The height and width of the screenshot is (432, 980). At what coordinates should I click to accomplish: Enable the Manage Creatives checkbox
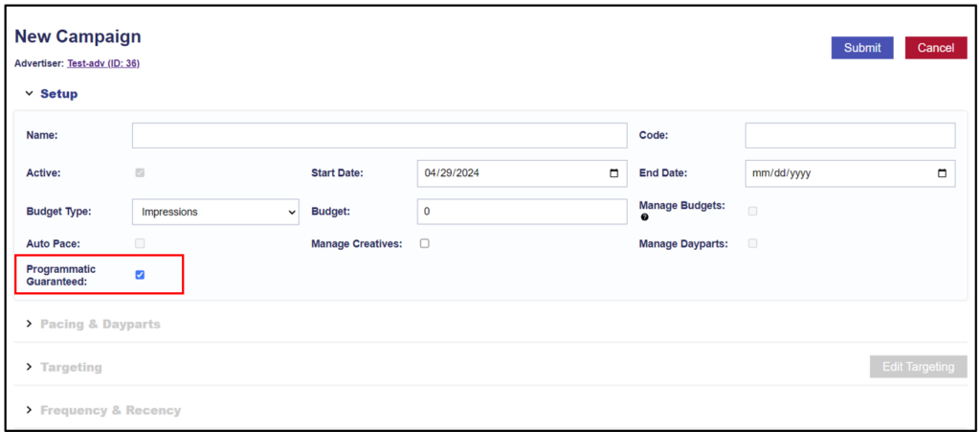click(424, 244)
